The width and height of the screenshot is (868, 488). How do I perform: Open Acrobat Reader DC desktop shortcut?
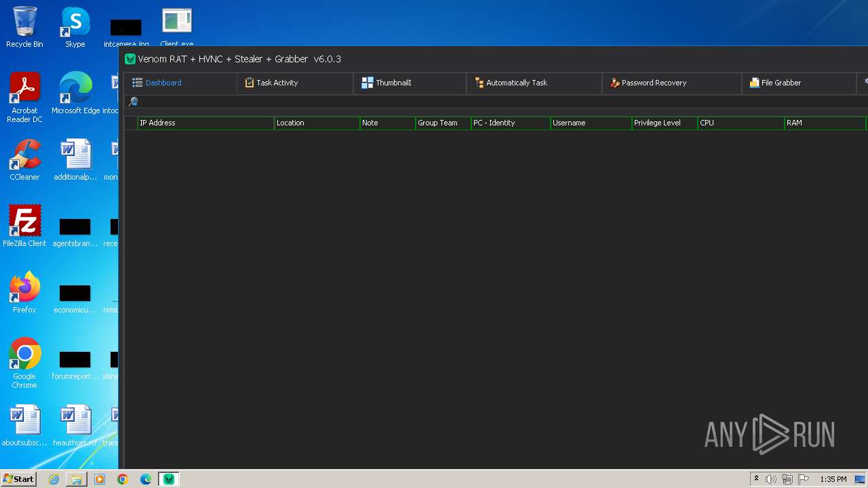[x=24, y=98]
